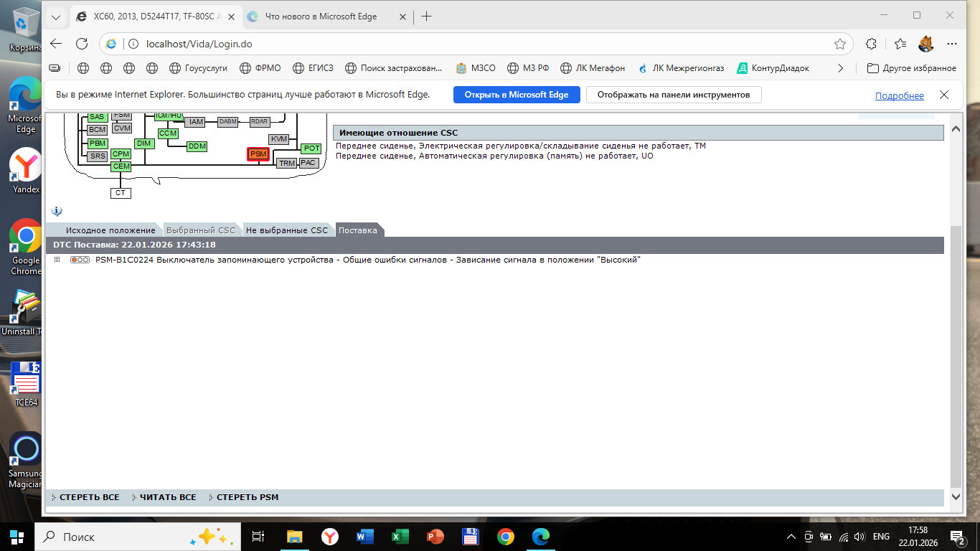Image resolution: width=980 pixels, height=551 pixels.
Task: Expand the bookmarks bar overflow chevron
Action: (840, 68)
